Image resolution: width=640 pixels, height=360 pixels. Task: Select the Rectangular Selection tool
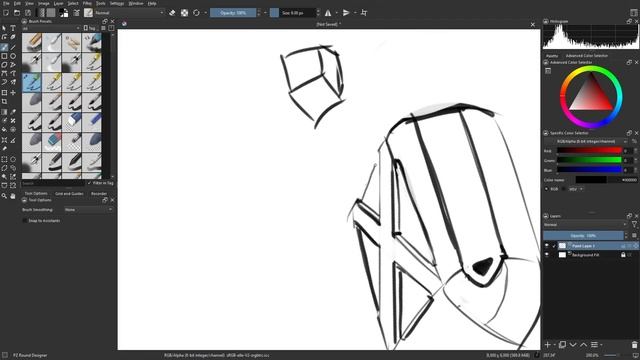[x=4, y=159]
